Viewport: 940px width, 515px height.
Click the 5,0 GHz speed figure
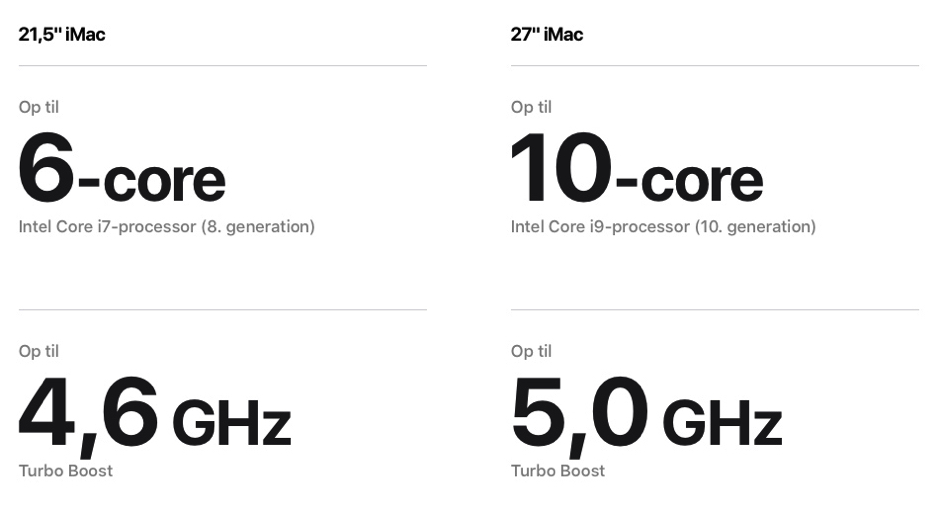646,413
